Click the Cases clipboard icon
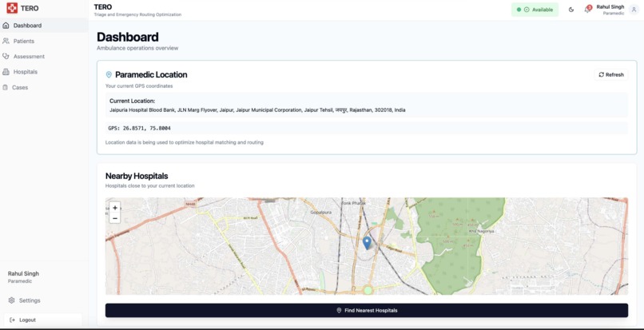Image resolution: width=644 pixels, height=330 pixels. coord(6,88)
